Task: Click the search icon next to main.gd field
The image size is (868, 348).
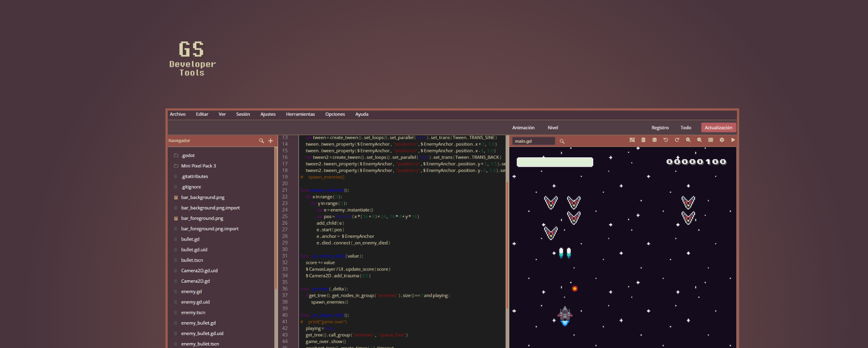Action: pos(562,141)
